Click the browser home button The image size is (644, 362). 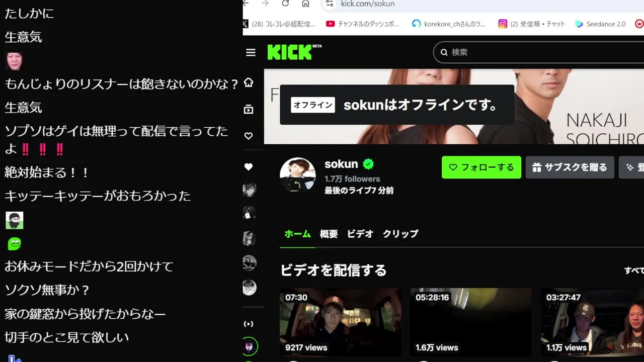[x=305, y=4]
